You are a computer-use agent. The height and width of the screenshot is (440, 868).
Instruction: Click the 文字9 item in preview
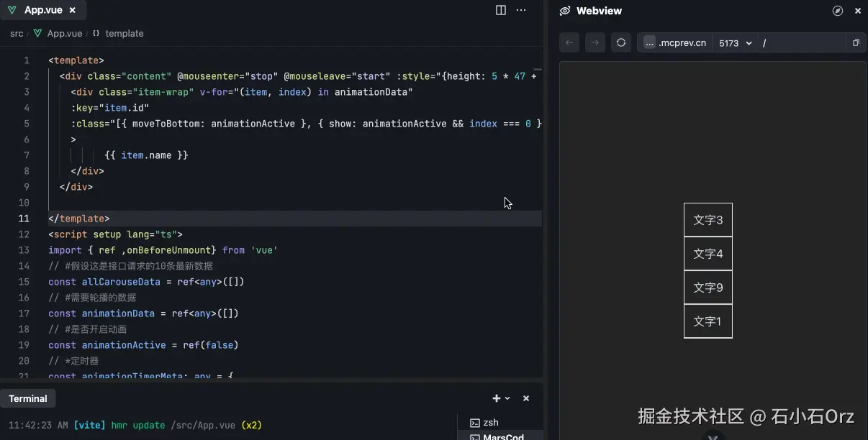click(x=708, y=288)
